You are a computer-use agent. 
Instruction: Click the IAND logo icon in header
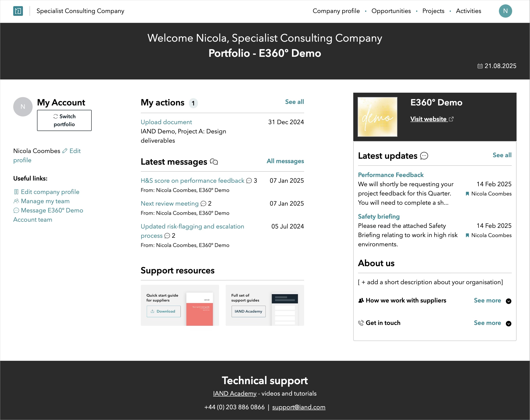pyautogui.click(x=18, y=11)
